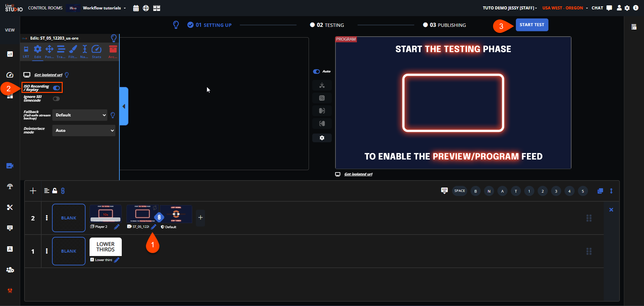Disable ISO Recording / Replay toggle
Viewport: 644px width, 306px height.
pos(56,88)
